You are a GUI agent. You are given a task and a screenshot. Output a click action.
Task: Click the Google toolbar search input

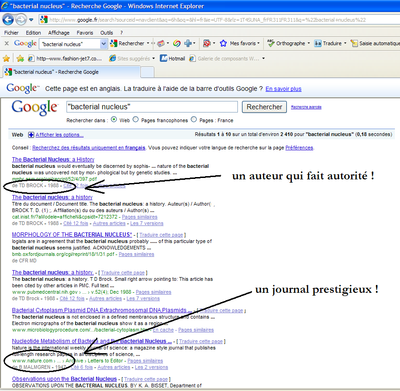point(70,44)
